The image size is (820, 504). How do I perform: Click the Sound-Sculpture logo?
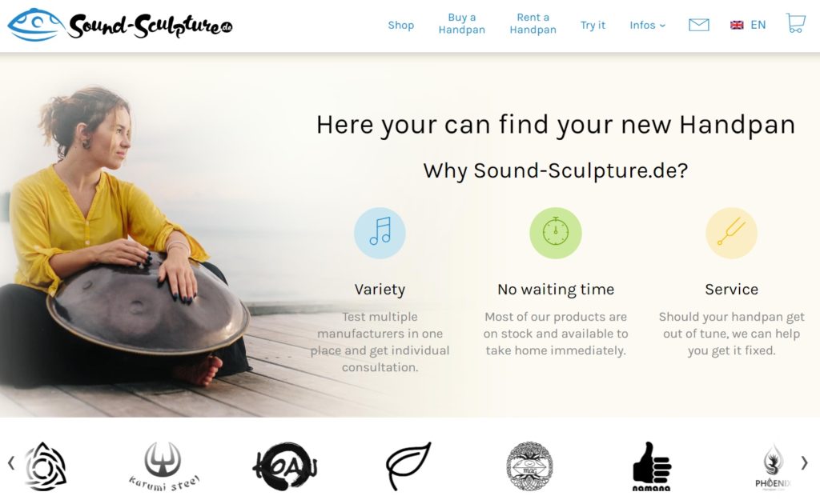120,25
